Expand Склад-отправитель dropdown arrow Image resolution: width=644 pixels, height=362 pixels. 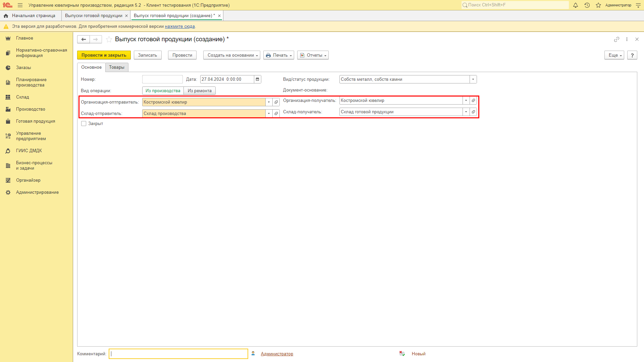(x=269, y=114)
